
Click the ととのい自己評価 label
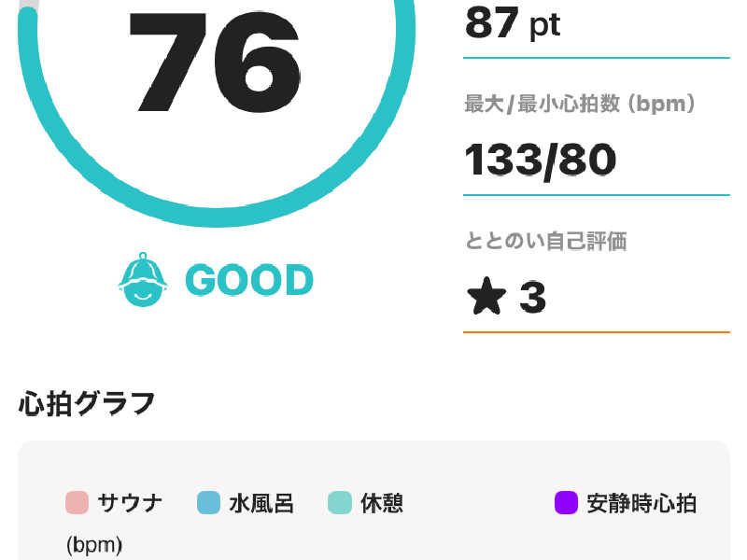(x=546, y=241)
